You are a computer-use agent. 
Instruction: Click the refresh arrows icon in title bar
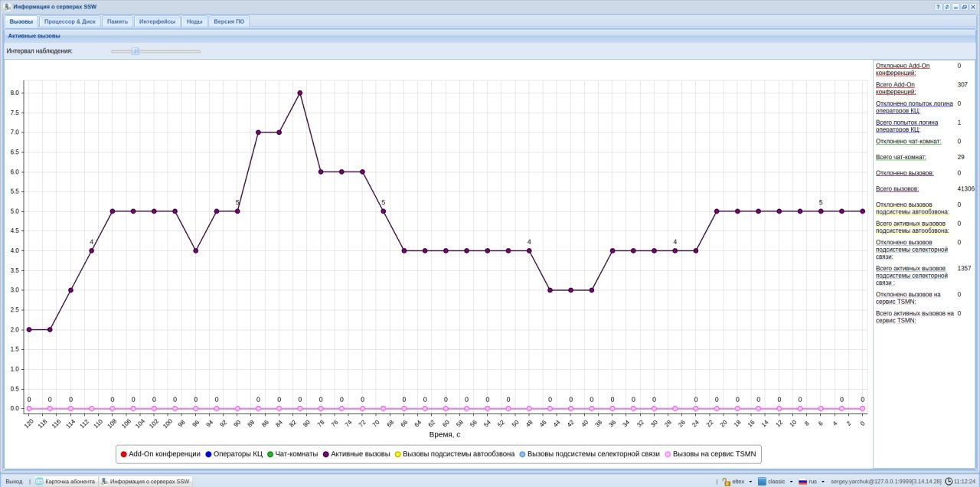pos(947,6)
